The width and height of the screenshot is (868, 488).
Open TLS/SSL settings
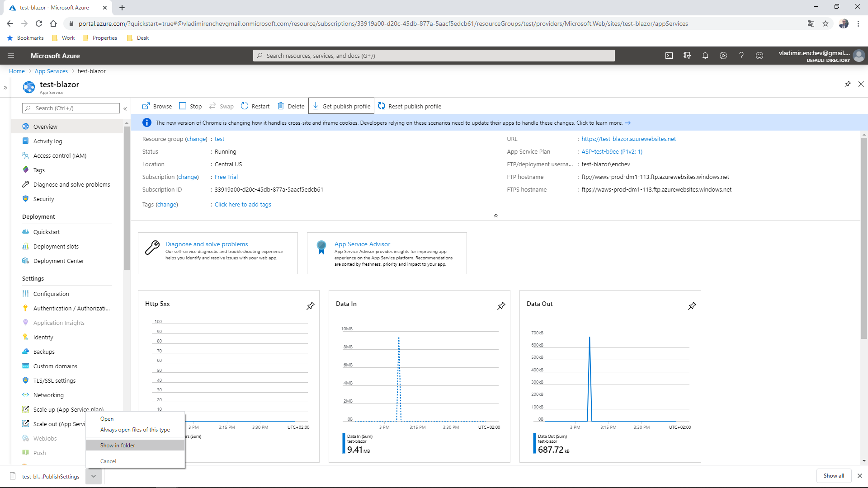[x=67, y=380]
